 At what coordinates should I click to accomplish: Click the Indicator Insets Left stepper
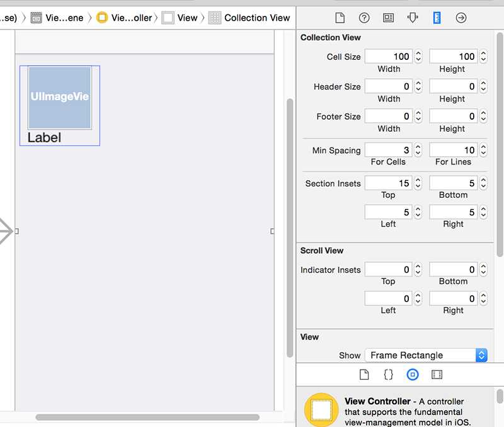click(x=418, y=299)
